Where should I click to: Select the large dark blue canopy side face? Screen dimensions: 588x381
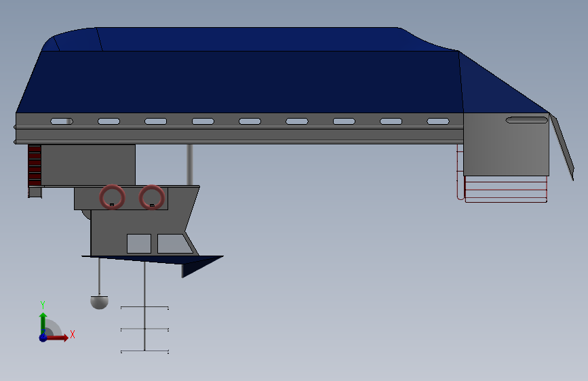point(240,82)
